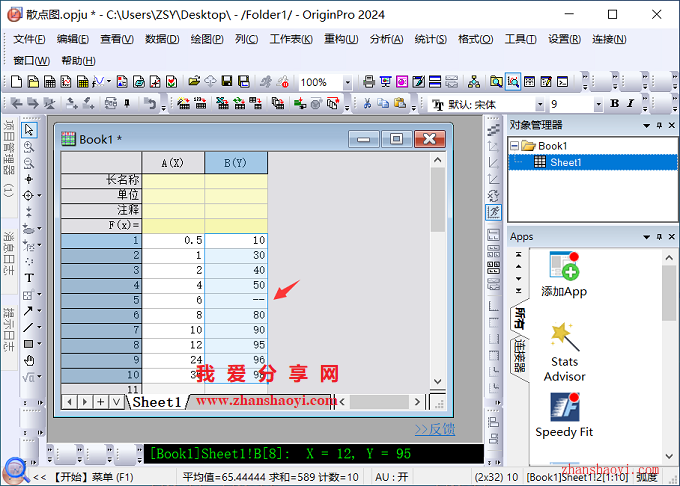Viewport: 680px width, 486px height.
Task: Open Object Manager panel options dropdown
Action: 646,126
